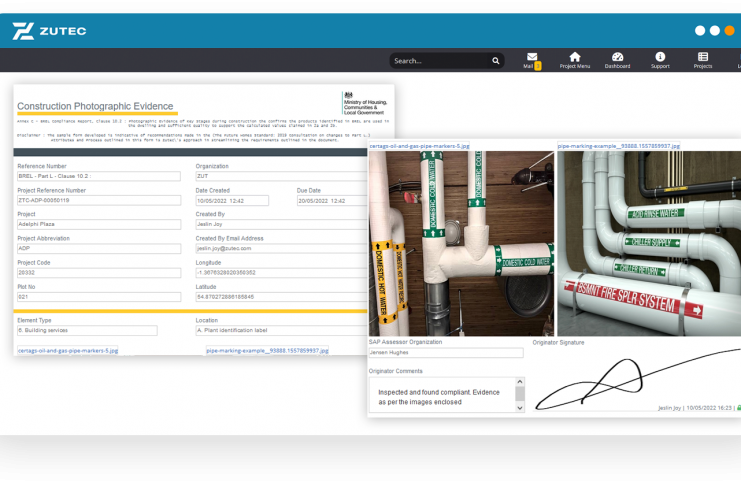This screenshot has height=486, width=741.
Task: Open certags-oil-and-gas-pipe-markers-5.jpg link in form
Action: click(68, 351)
